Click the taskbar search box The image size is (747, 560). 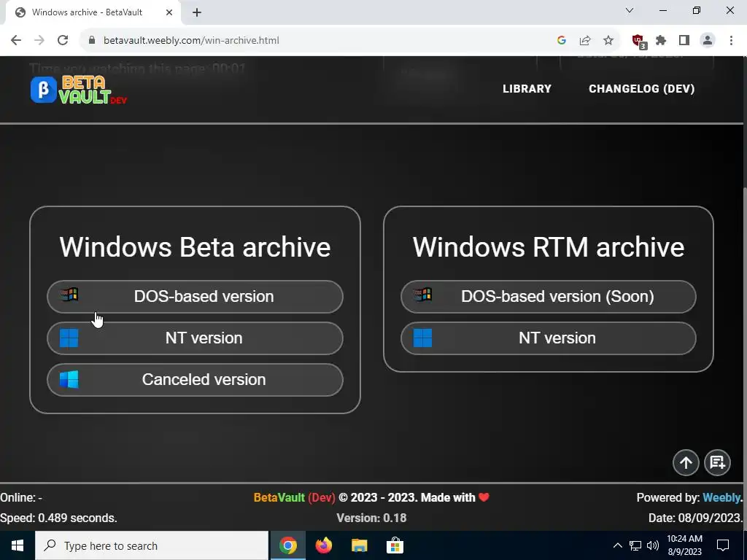[152, 545]
